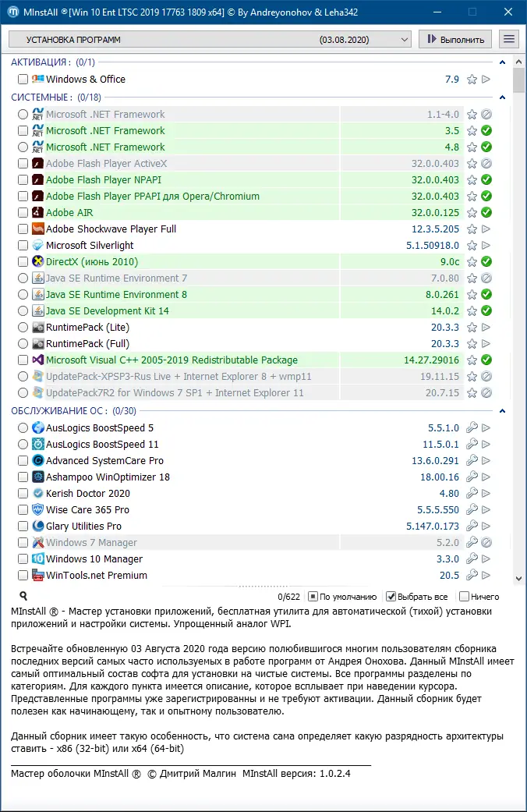Click star icon for Adobe Flash Player NPAPI
The height and width of the screenshot is (812, 527).
pos(472,179)
